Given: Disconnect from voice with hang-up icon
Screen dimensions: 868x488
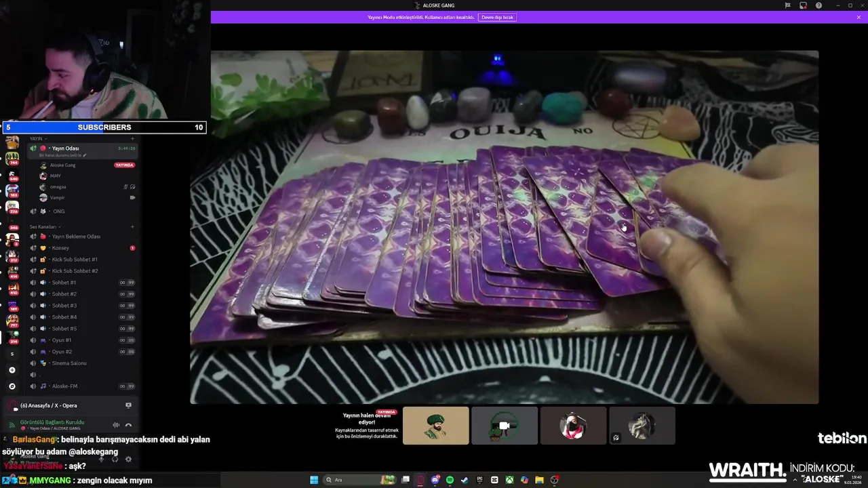Looking at the screenshot, I should (x=128, y=425).
